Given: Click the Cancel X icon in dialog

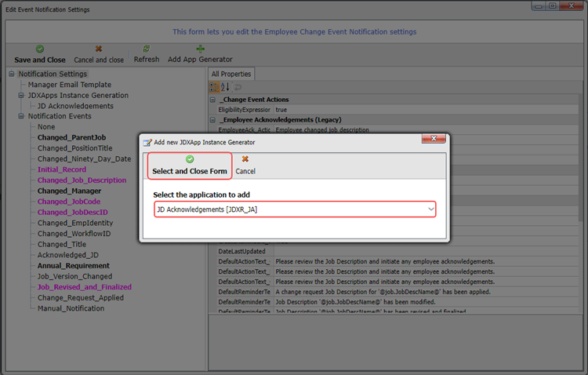Looking at the screenshot, I should coord(245,159).
